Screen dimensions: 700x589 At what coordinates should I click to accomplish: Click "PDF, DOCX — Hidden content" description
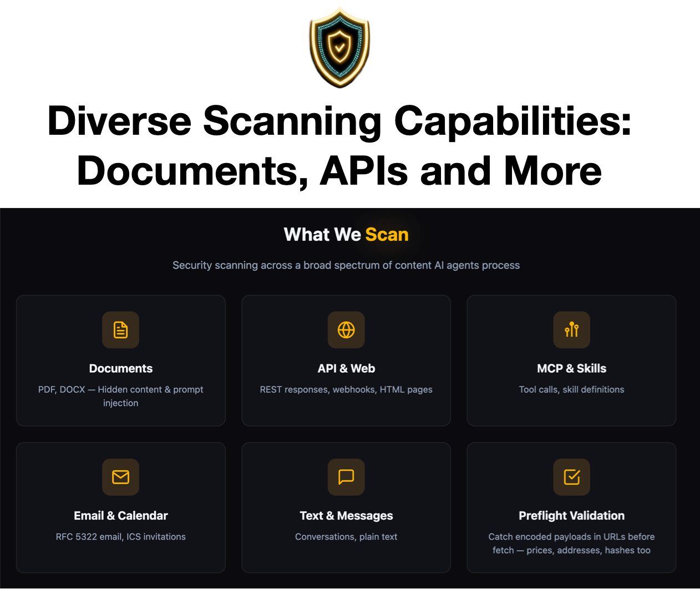pos(121,396)
